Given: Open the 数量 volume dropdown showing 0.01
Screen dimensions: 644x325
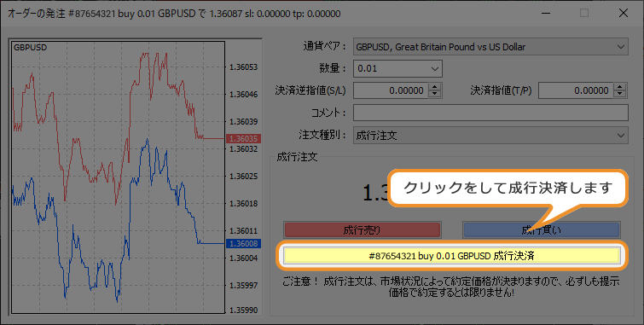Looking at the screenshot, I should click(397, 68).
